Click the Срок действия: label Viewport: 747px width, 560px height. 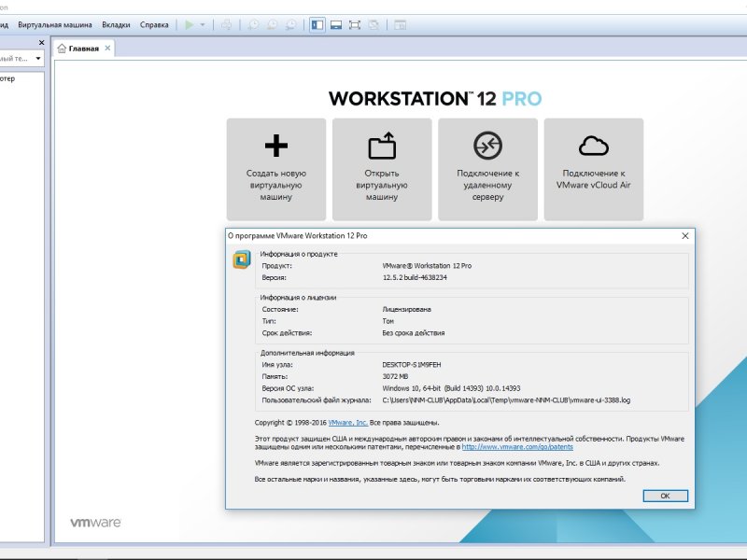point(287,333)
